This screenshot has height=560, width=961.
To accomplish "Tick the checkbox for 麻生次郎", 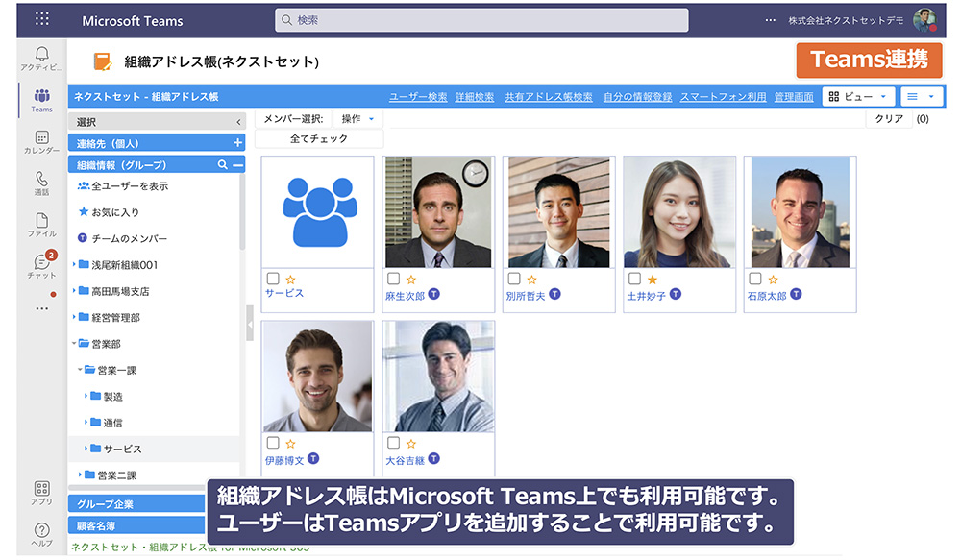I will [393, 279].
